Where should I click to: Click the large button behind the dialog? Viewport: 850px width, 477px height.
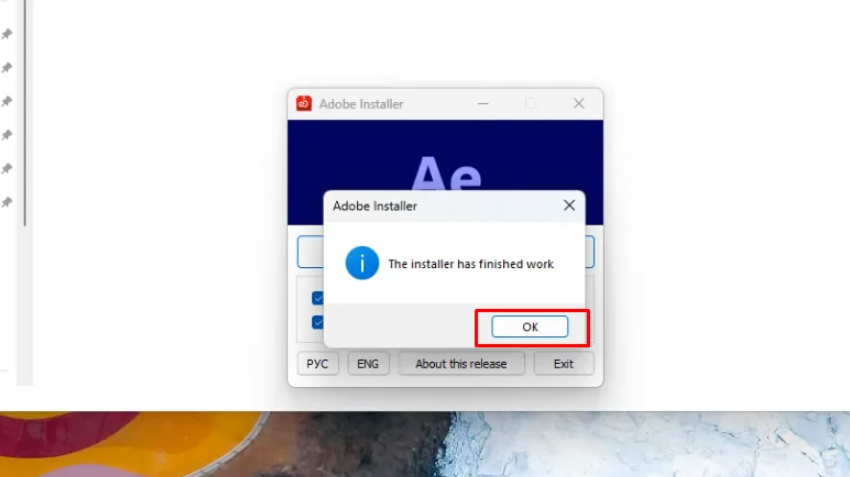309,252
